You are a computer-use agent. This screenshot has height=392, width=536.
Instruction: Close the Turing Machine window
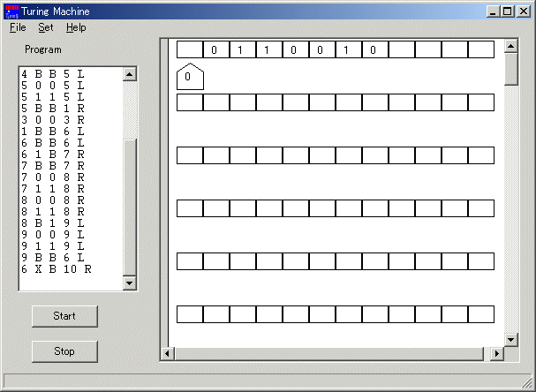coord(524,11)
